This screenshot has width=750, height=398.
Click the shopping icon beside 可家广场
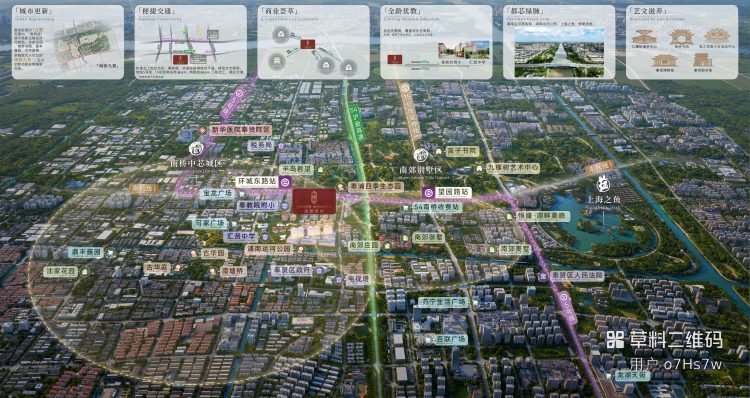(233, 223)
